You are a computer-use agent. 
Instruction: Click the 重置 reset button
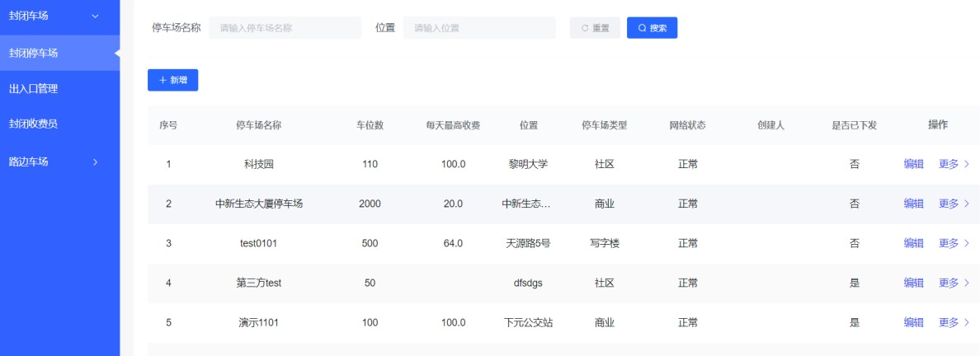point(595,28)
